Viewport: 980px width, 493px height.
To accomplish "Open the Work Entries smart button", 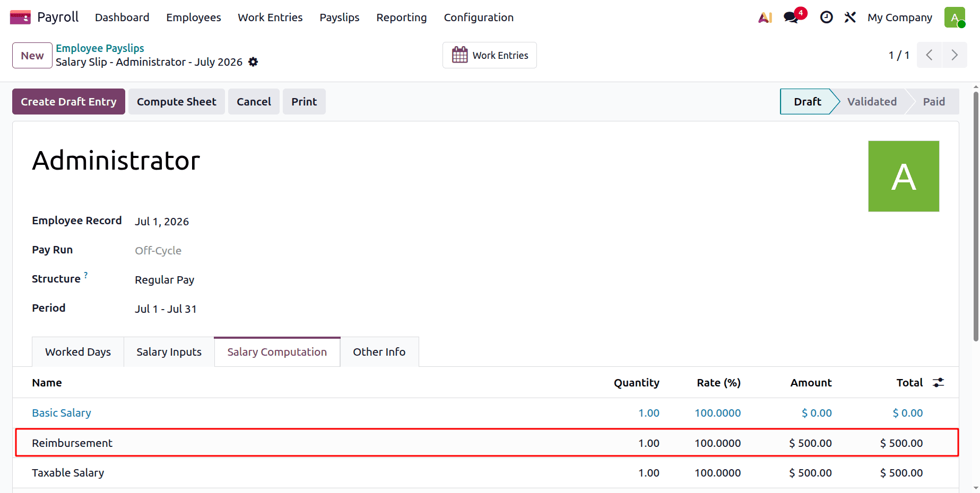I will 490,55.
